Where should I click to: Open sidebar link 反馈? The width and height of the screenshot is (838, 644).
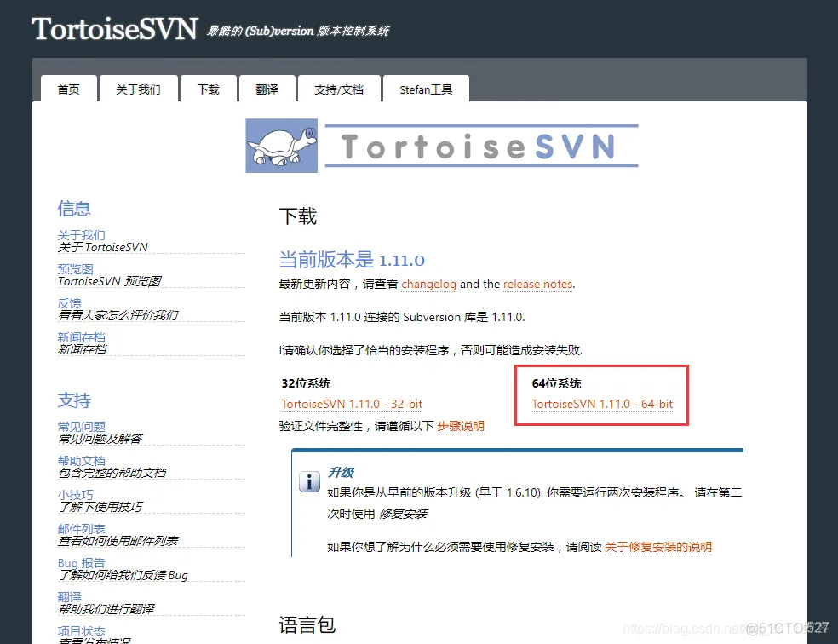(70, 303)
